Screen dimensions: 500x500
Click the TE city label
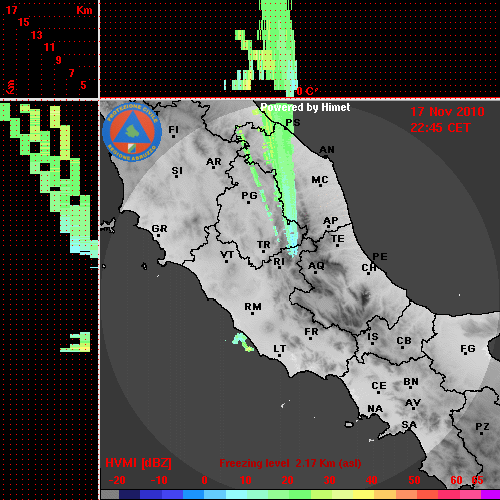tap(338, 239)
